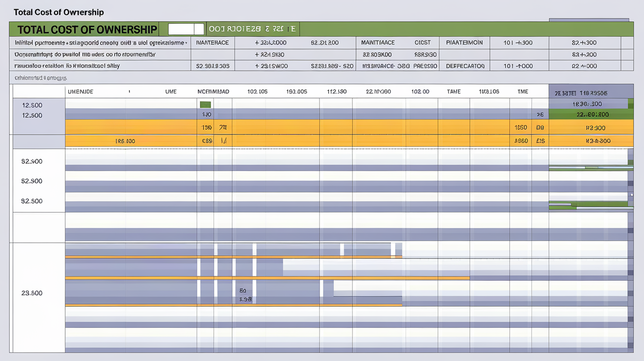Click the white input box in the green banner
The image size is (644, 361).
click(186, 29)
